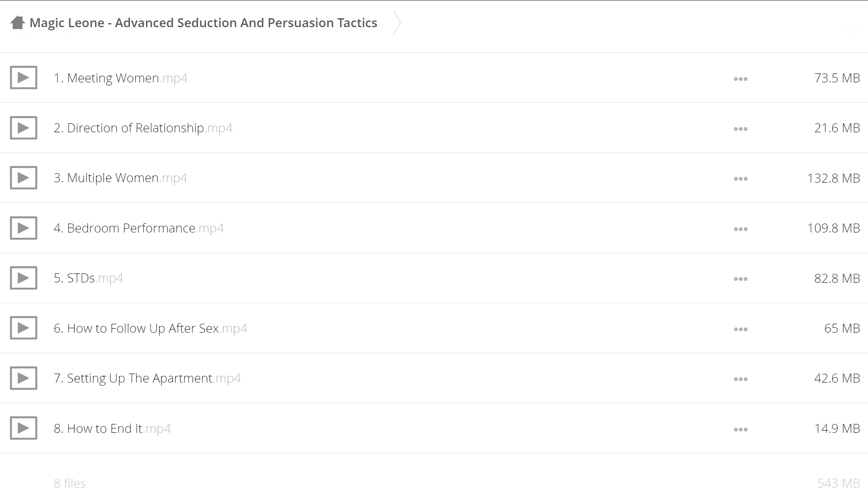
Task: Show more actions for 8. How to End It
Action: pyautogui.click(x=741, y=429)
